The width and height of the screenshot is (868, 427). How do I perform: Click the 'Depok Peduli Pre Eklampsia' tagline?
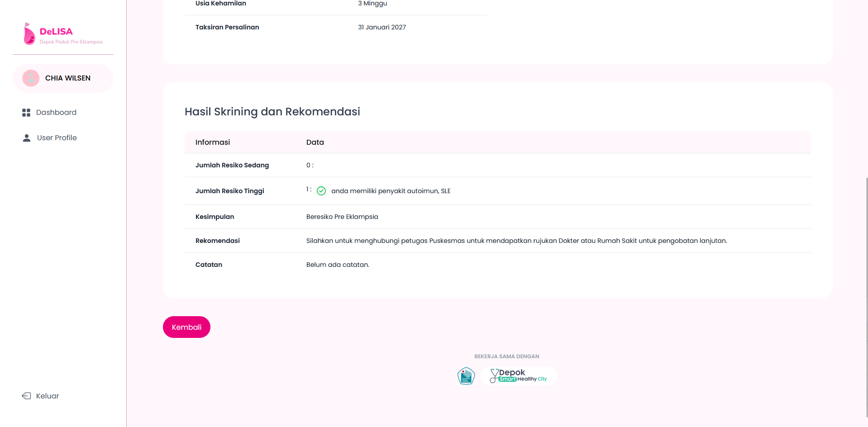click(x=71, y=42)
